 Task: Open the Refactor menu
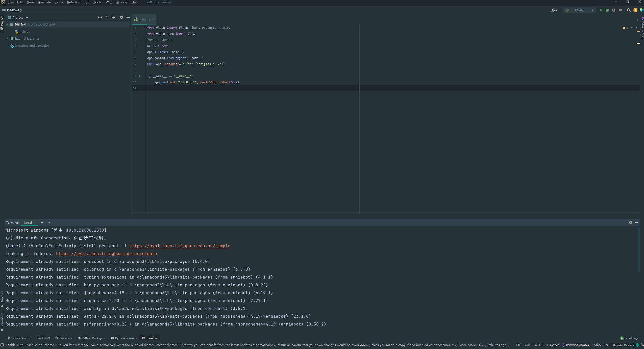73,2
